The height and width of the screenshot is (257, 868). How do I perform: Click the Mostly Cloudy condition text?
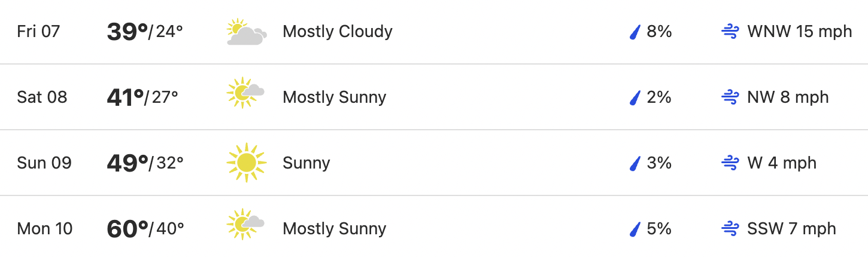pos(338,32)
